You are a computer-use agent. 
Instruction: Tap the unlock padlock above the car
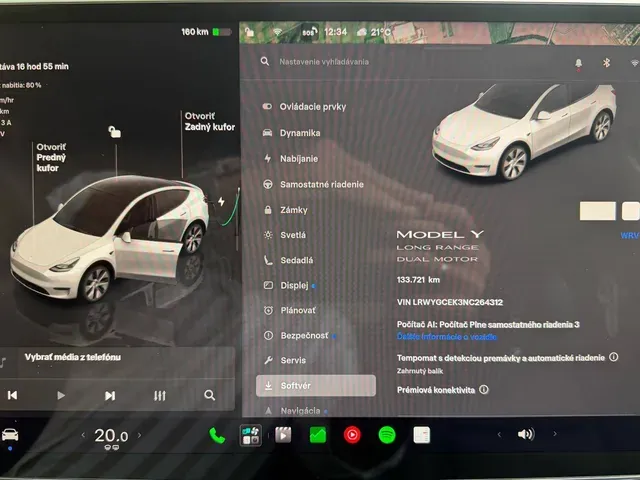point(114,132)
